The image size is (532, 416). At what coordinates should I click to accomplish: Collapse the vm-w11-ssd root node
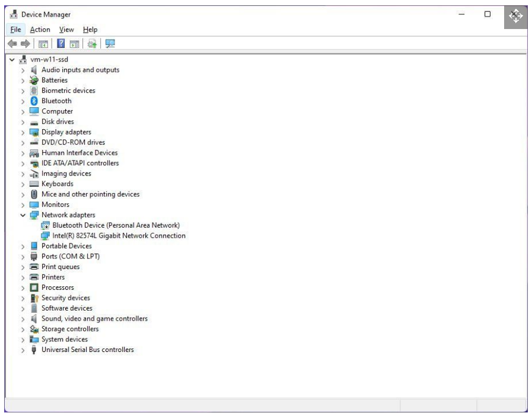(12, 60)
